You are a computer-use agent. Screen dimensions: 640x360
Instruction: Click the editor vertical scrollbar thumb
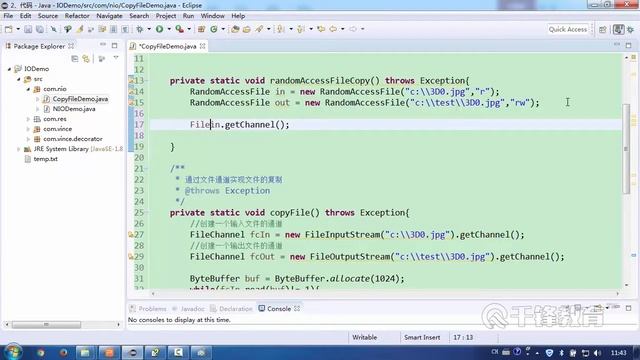click(626, 149)
